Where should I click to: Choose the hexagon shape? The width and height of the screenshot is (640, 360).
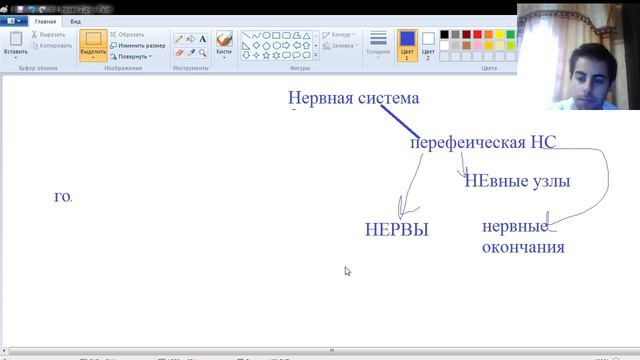coord(276,45)
